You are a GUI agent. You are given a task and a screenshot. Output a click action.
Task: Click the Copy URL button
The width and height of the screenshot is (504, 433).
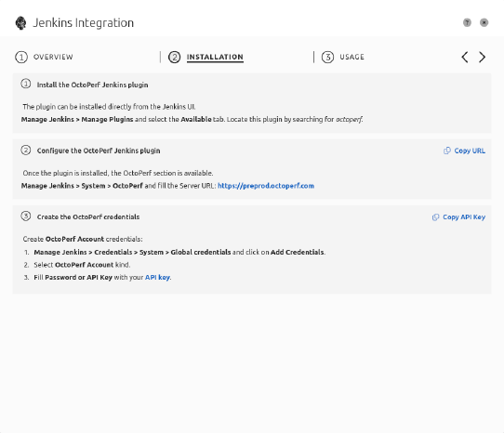click(464, 151)
